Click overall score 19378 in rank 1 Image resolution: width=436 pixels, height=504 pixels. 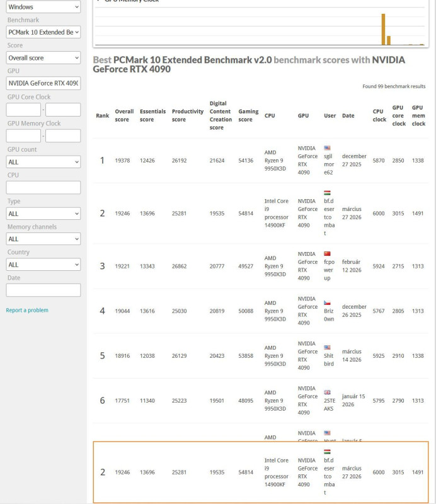pos(122,161)
